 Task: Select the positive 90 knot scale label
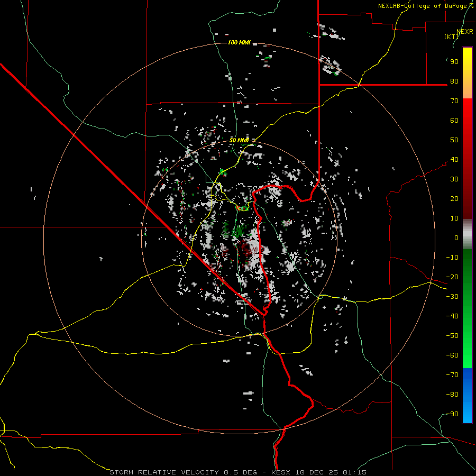454,62
